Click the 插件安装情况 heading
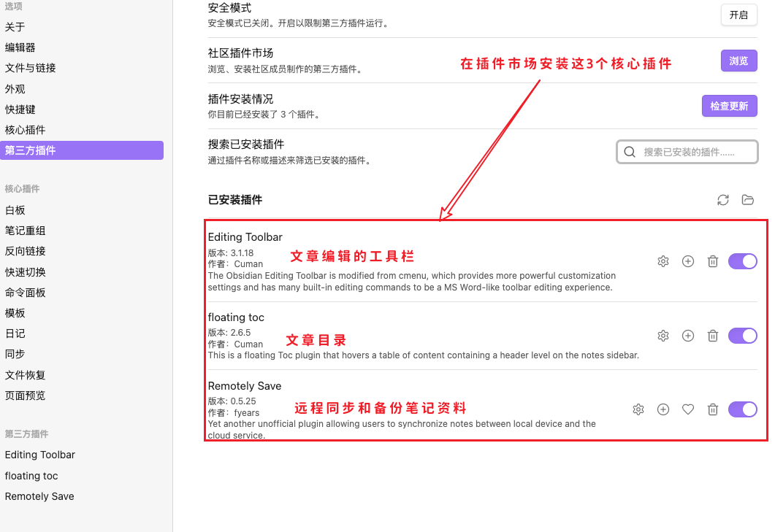The width and height of the screenshot is (775, 532). point(241,99)
